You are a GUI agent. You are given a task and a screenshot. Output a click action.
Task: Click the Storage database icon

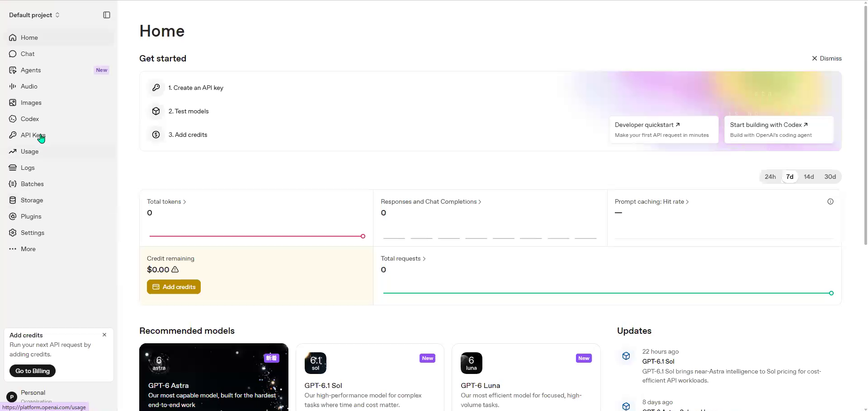click(13, 200)
